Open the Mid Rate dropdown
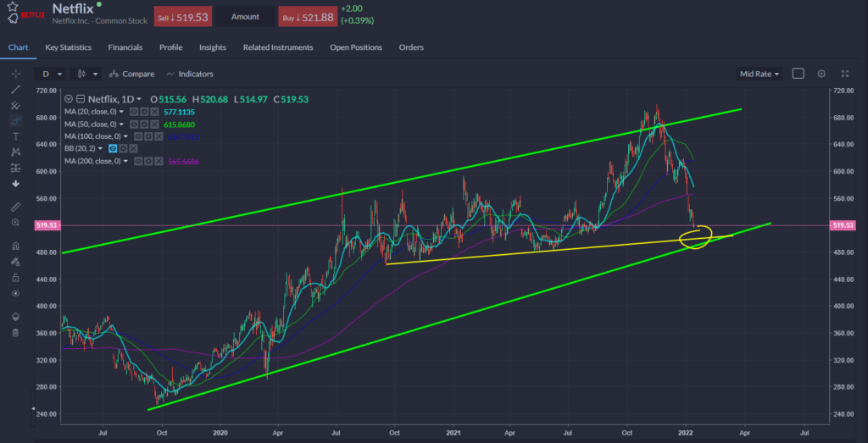 click(x=759, y=74)
